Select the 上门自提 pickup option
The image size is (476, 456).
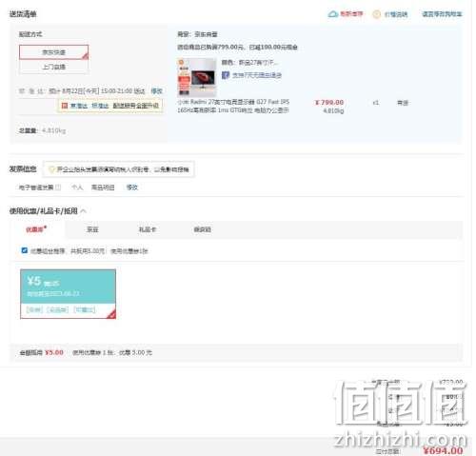(x=54, y=67)
